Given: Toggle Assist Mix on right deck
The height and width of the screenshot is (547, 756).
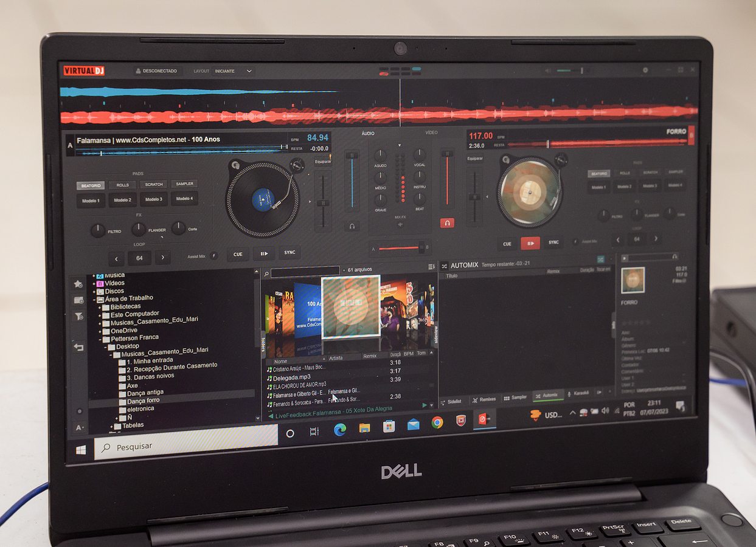Looking at the screenshot, I should click(576, 242).
